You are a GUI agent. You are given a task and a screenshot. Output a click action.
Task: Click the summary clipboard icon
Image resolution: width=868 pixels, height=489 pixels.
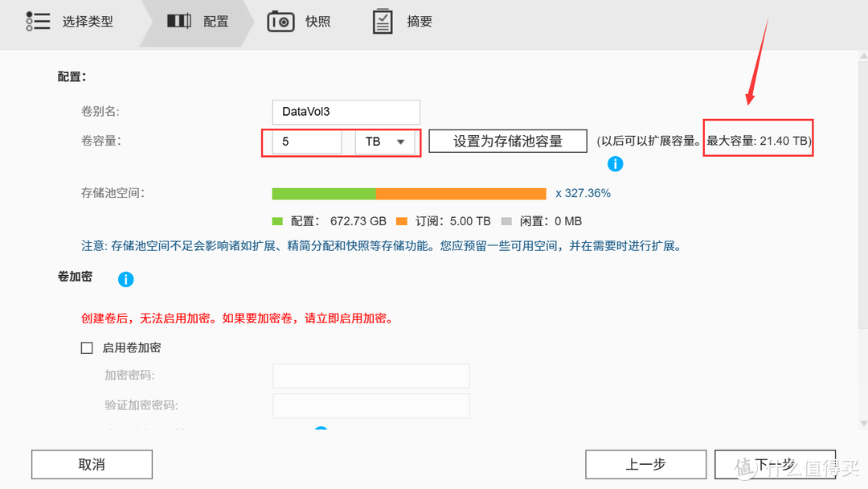(383, 22)
